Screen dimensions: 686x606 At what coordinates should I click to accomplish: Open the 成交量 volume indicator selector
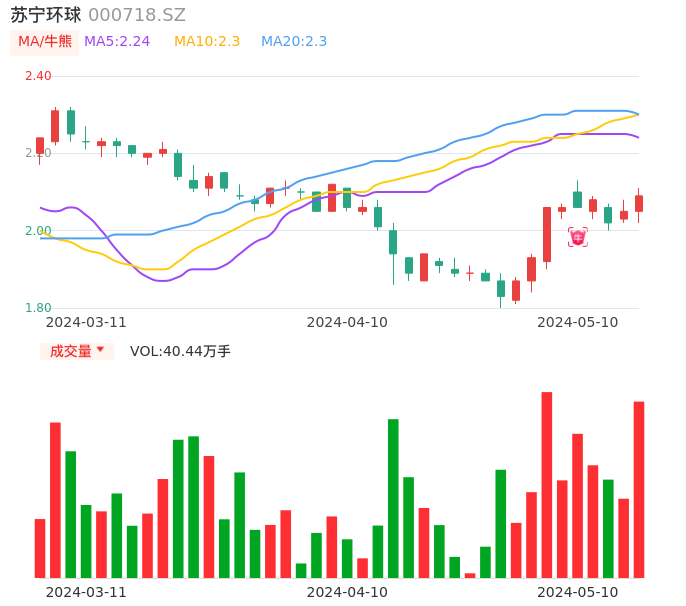[71, 351]
